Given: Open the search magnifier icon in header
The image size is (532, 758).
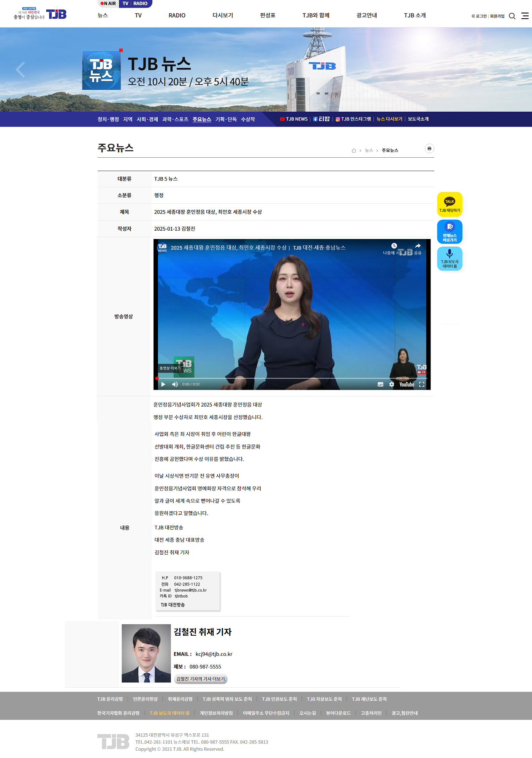Looking at the screenshot, I should point(512,16).
